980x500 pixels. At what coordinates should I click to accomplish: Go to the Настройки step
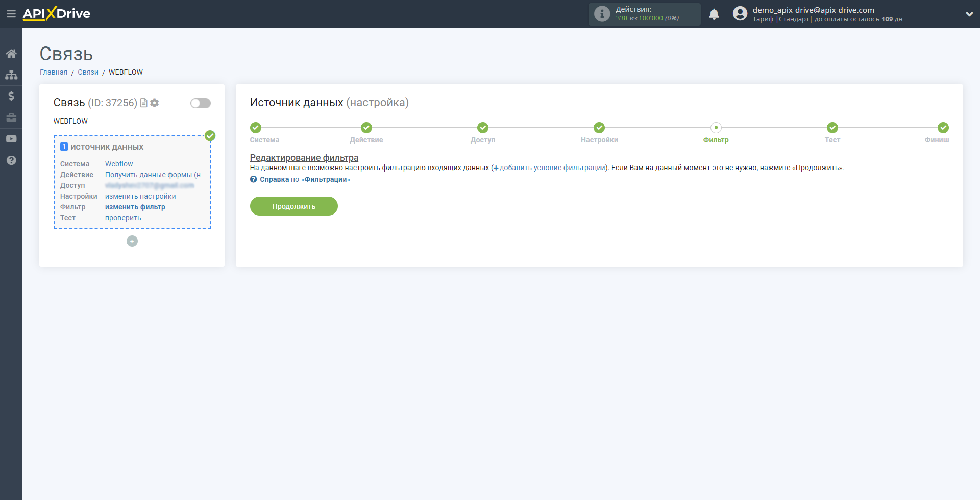point(599,128)
